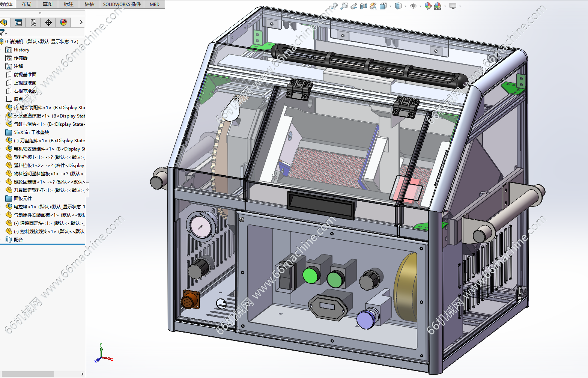Click the feature tree horizontal scrollbar
The height and width of the screenshot is (378, 588).
[x=28, y=374]
